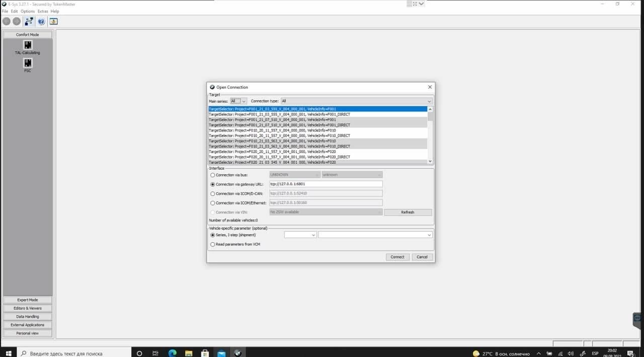Screen dimensions: 644x357
Task: Click the BMW E-Sys taskbar icon
Action: click(237, 353)
